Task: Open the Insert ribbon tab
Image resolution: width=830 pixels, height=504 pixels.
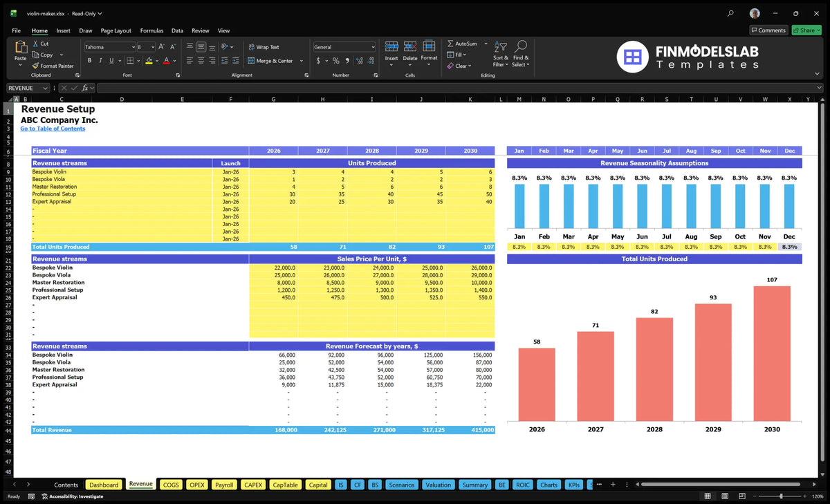Action: (x=63, y=30)
